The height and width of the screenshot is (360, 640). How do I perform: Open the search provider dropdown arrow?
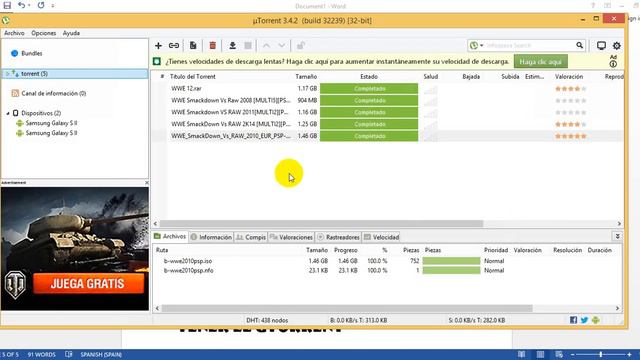point(482,45)
